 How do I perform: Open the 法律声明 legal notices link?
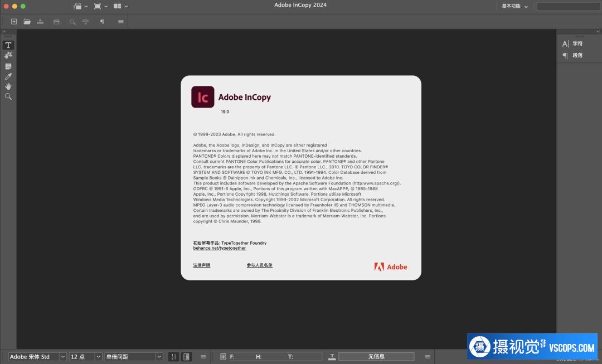(202, 265)
